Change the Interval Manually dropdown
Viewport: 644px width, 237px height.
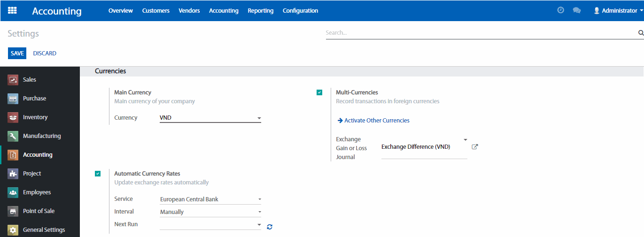210,212
